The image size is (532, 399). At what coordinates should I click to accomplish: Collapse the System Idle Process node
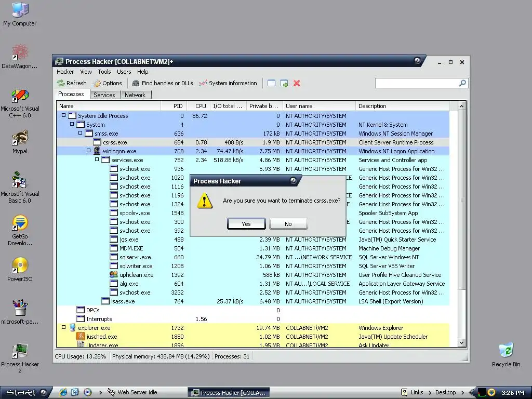tap(63, 115)
